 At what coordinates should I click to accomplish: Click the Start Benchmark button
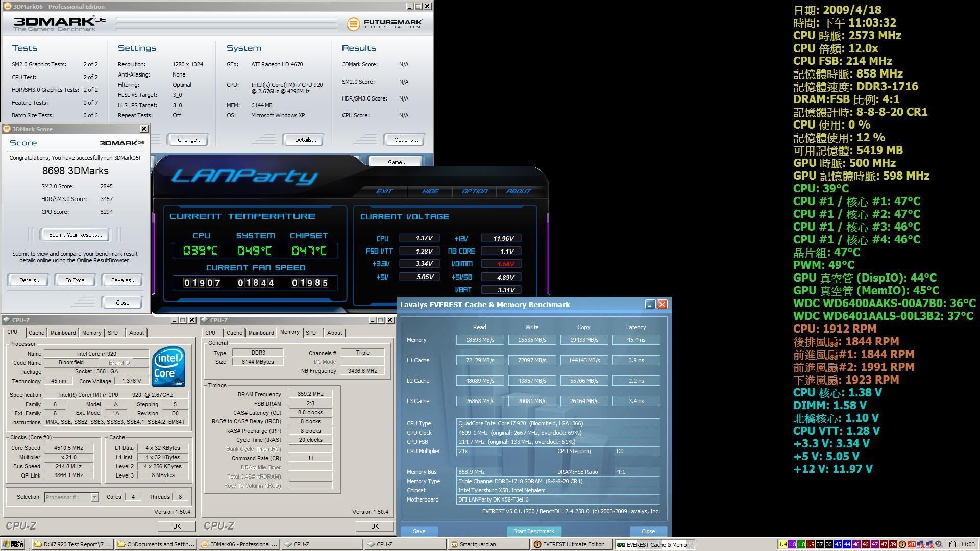pos(534,531)
